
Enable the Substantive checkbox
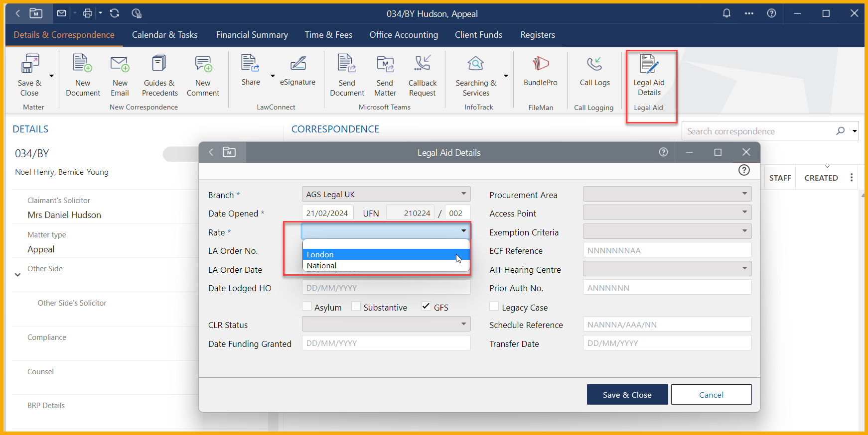pyautogui.click(x=356, y=307)
